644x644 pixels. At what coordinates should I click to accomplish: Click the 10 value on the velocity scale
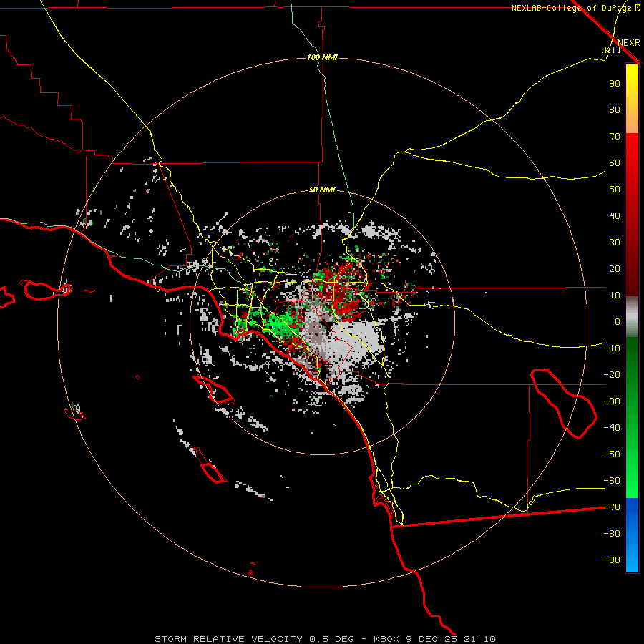(615, 296)
